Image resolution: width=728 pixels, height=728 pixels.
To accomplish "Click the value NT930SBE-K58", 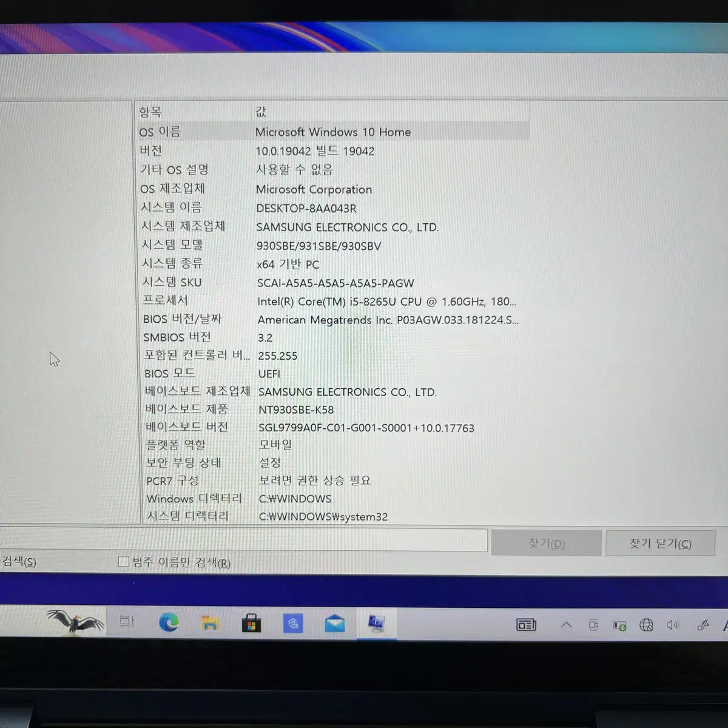I will 296,410.
